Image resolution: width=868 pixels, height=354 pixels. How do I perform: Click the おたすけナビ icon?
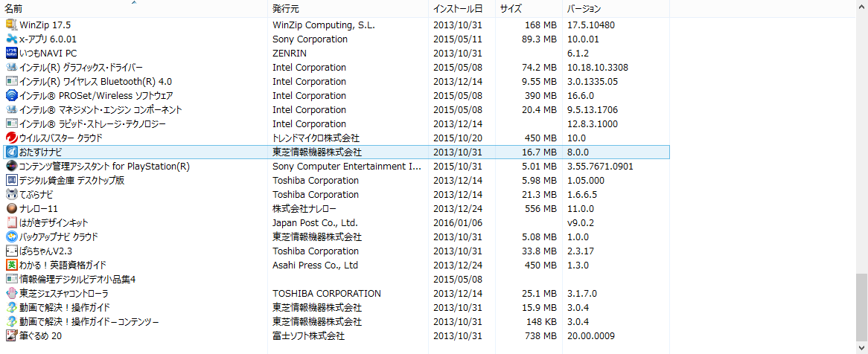11,152
